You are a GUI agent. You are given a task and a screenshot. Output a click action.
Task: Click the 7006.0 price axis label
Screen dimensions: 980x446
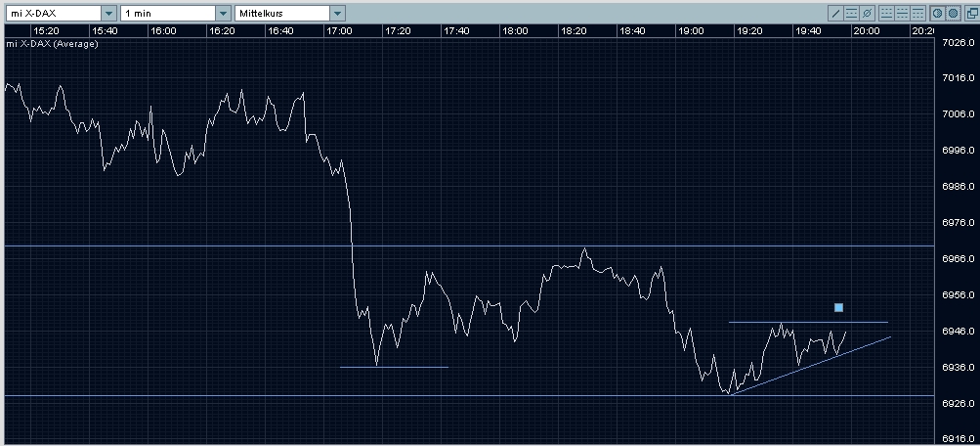click(x=958, y=113)
